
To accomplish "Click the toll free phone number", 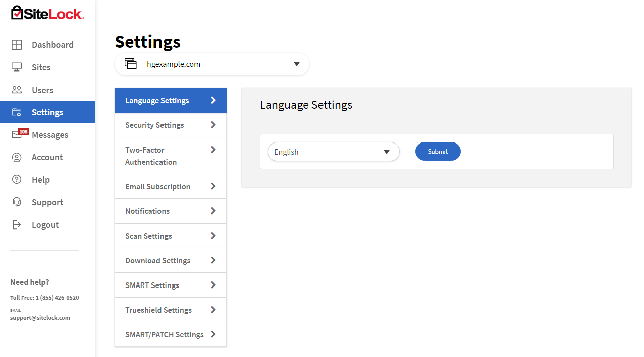I will pos(57,298).
